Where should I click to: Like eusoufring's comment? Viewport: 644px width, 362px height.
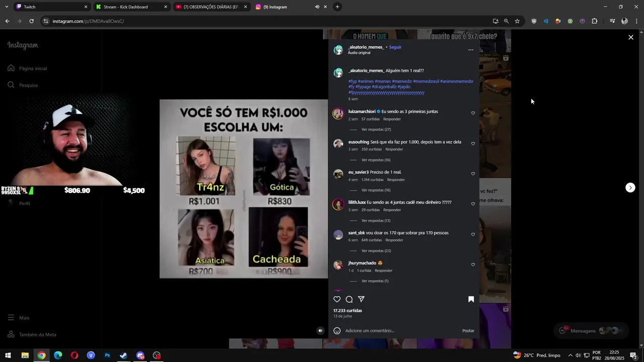coord(473,143)
